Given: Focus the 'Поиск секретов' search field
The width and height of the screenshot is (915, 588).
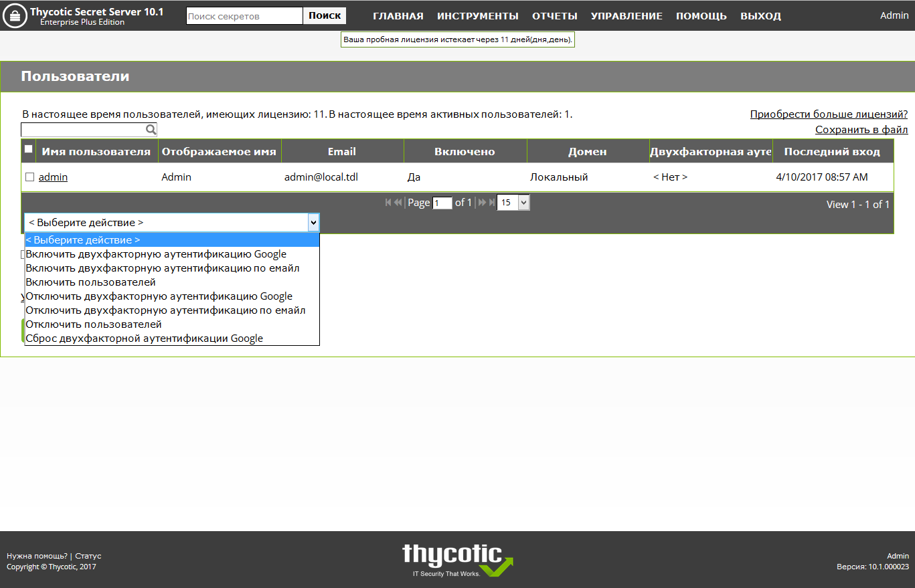Looking at the screenshot, I should coord(244,16).
